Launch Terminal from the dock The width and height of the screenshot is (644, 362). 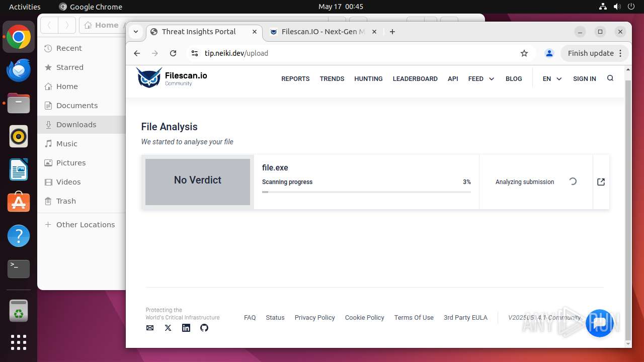click(19, 269)
